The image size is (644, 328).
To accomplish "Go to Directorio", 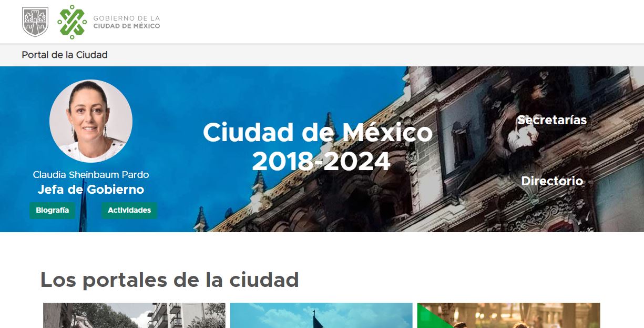I will 552,181.
